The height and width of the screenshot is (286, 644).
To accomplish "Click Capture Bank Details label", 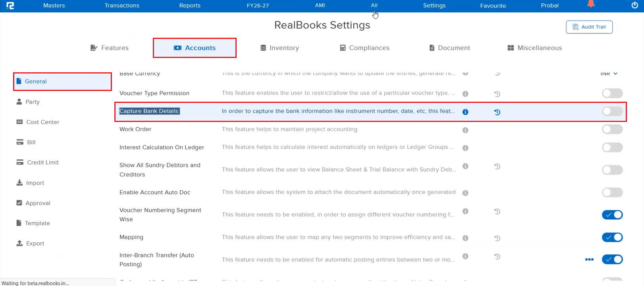I will coord(149,111).
